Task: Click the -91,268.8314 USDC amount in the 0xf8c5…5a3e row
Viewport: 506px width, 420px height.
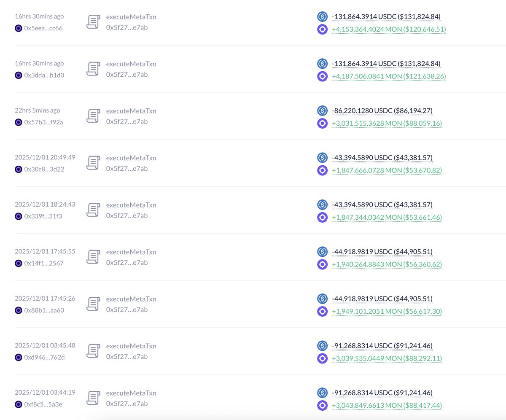Action: tap(382, 393)
